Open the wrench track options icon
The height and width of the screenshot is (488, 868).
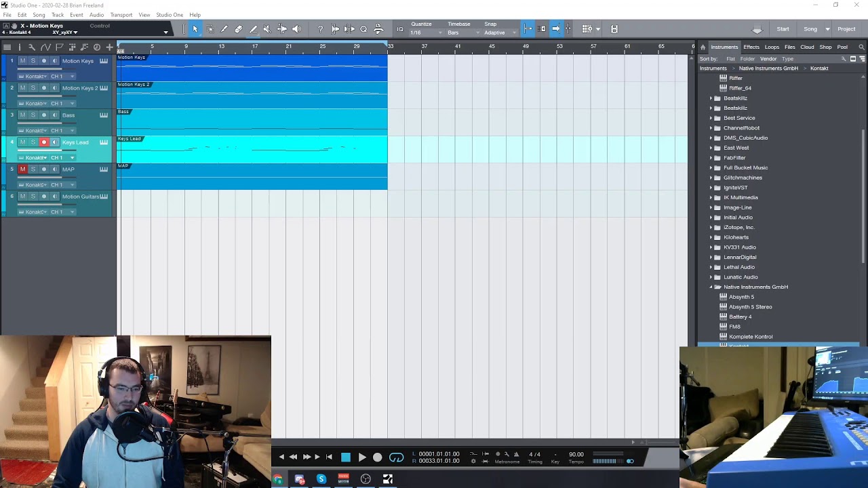point(31,47)
